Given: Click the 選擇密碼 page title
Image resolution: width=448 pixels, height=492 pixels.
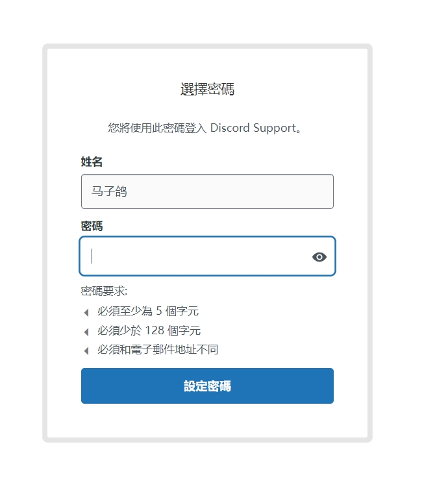Looking at the screenshot, I should tap(207, 89).
